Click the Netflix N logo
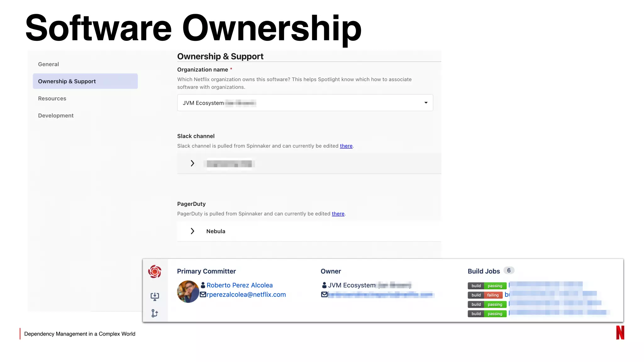The image size is (644, 362). point(620,332)
